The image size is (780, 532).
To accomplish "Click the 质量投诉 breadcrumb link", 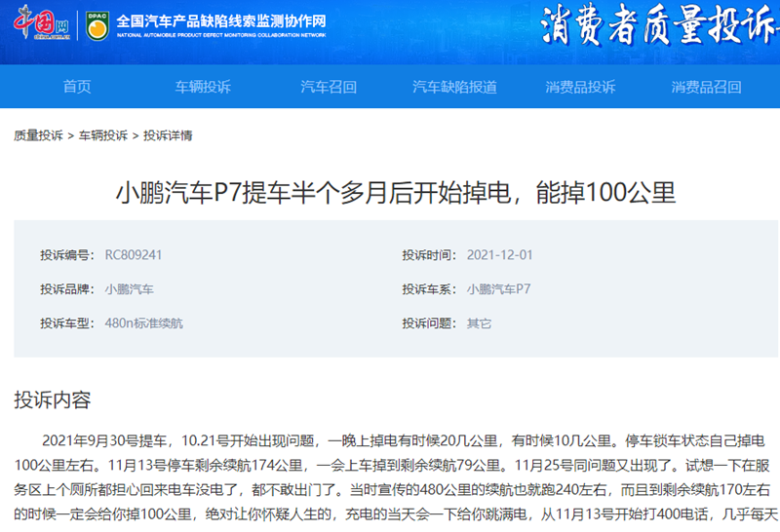I will [38, 135].
